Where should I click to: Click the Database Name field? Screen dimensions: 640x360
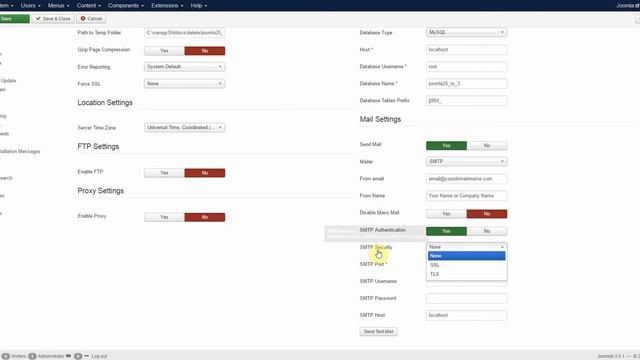(x=467, y=84)
